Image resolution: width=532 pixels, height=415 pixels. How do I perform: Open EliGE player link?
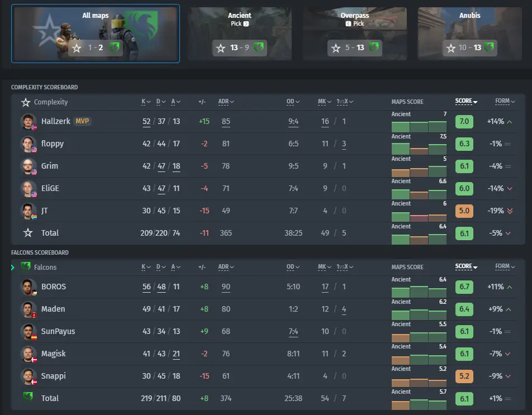[x=50, y=189]
